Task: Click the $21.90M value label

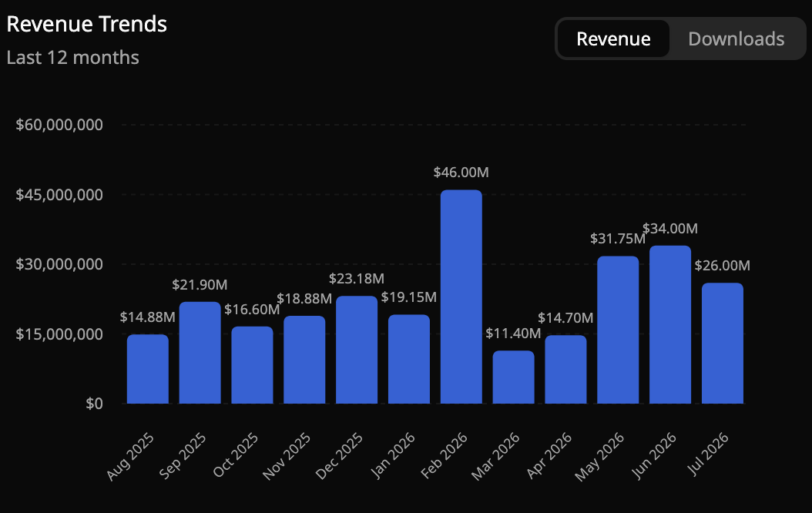Action: tap(200, 284)
